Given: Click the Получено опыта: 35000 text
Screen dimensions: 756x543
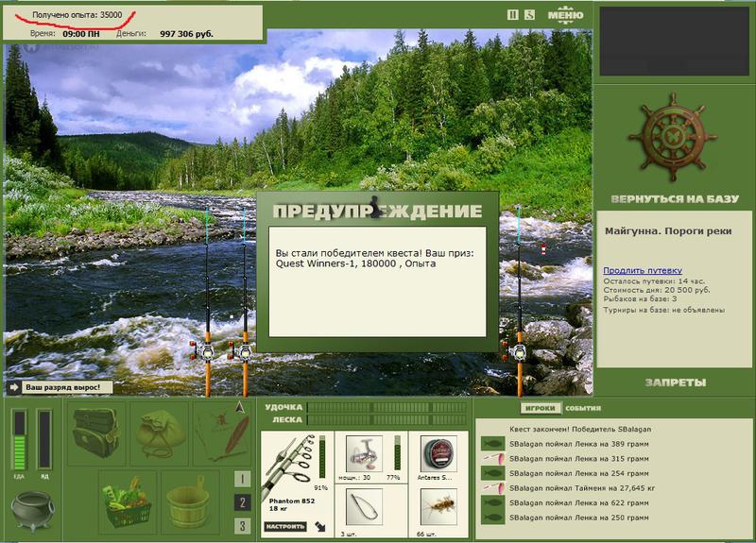Looking at the screenshot, I should pos(77,15).
